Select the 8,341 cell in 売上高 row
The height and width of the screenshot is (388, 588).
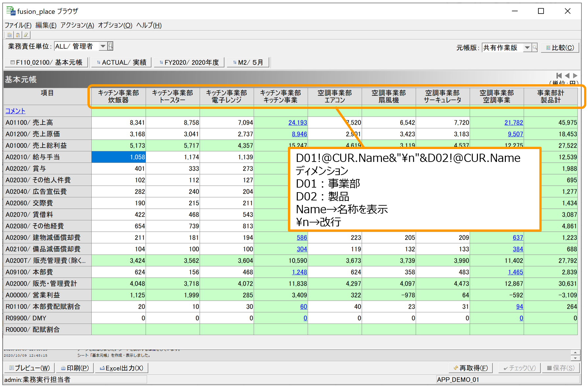click(x=119, y=122)
